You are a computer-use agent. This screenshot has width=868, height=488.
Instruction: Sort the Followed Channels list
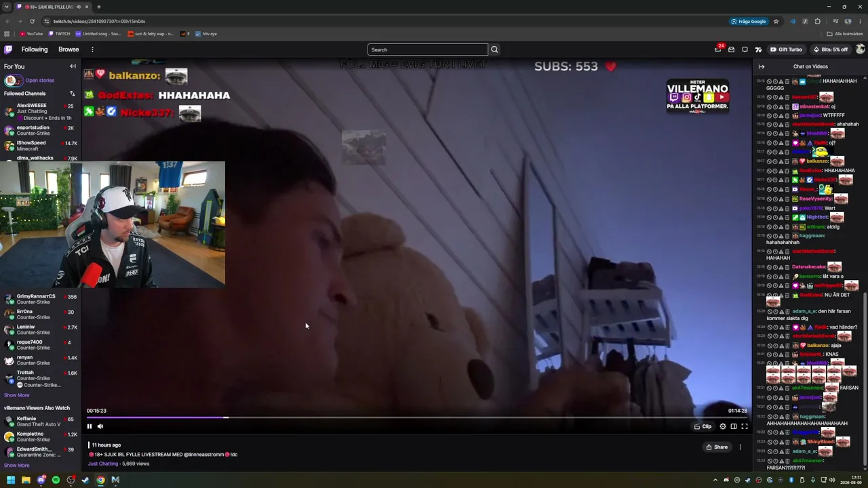73,94
